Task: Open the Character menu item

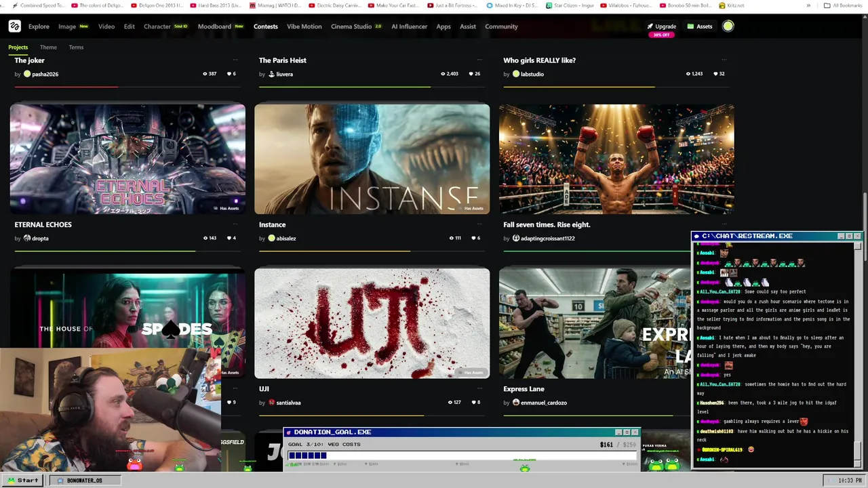Action: (157, 26)
